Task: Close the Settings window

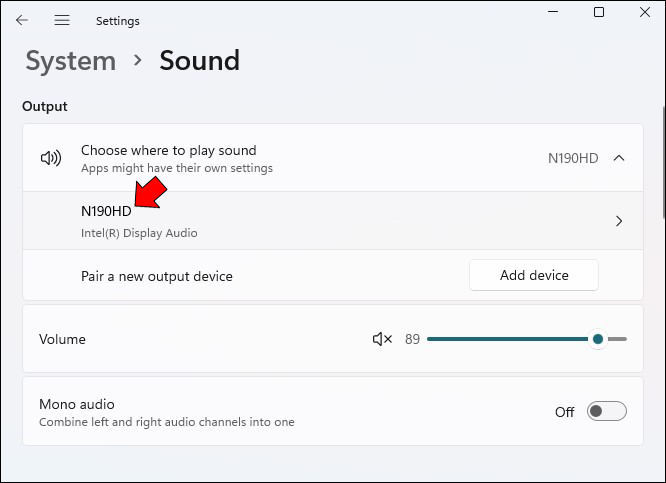Action: pos(645,12)
